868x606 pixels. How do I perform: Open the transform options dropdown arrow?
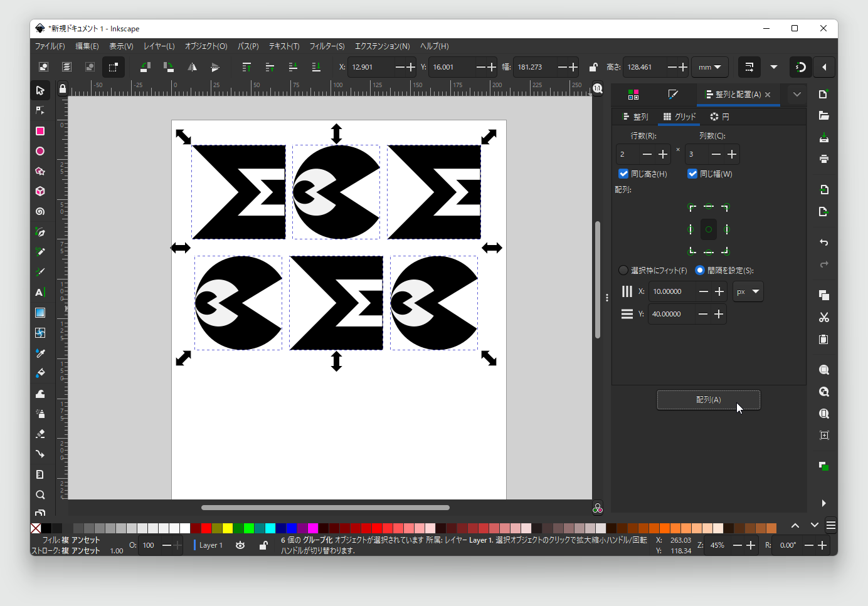tap(774, 67)
